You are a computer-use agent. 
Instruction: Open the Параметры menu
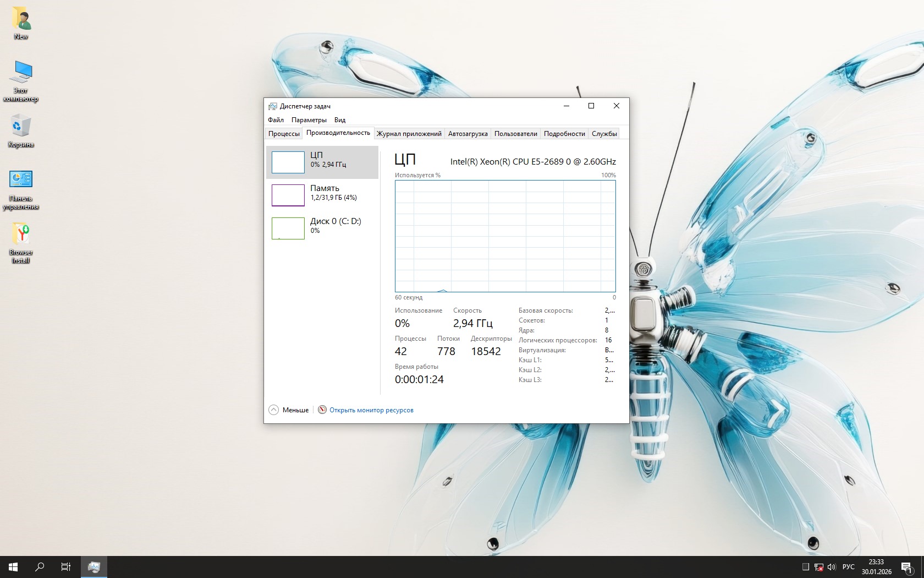(x=309, y=120)
